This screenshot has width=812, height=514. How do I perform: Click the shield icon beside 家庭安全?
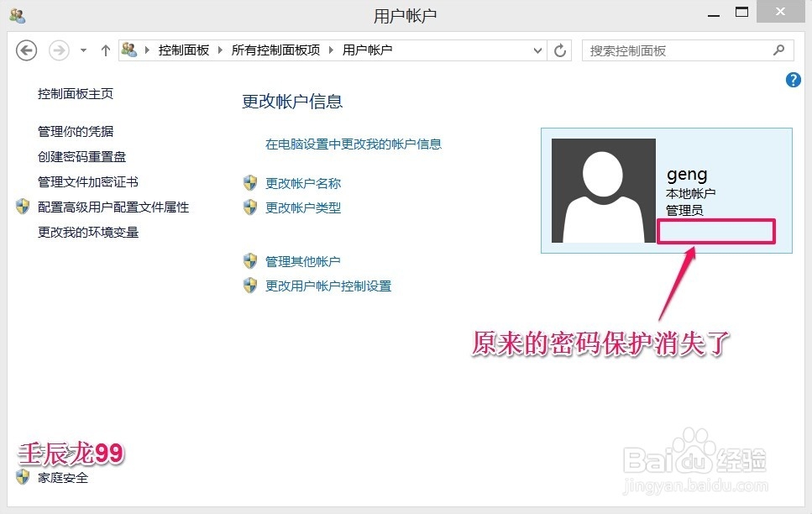click(x=19, y=478)
